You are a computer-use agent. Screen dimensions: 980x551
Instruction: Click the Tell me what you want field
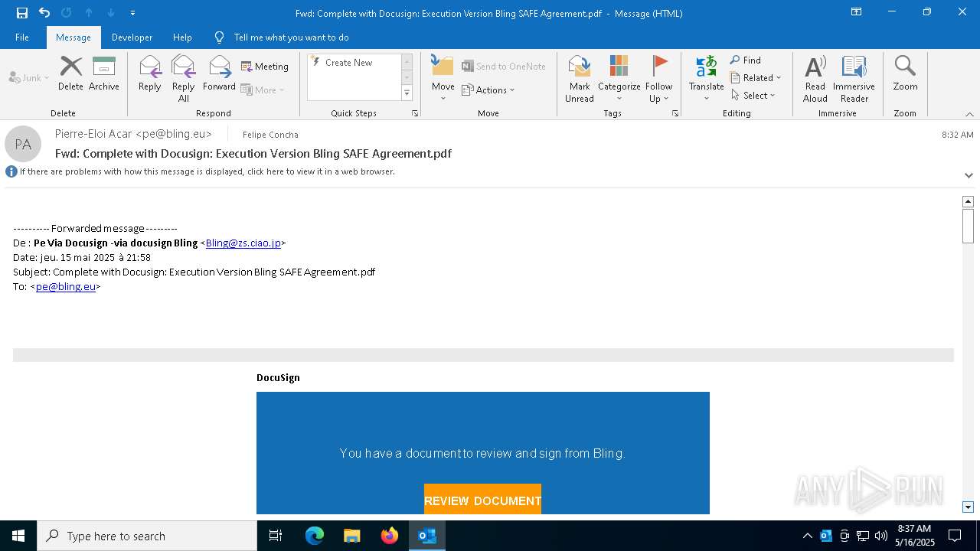tap(291, 37)
